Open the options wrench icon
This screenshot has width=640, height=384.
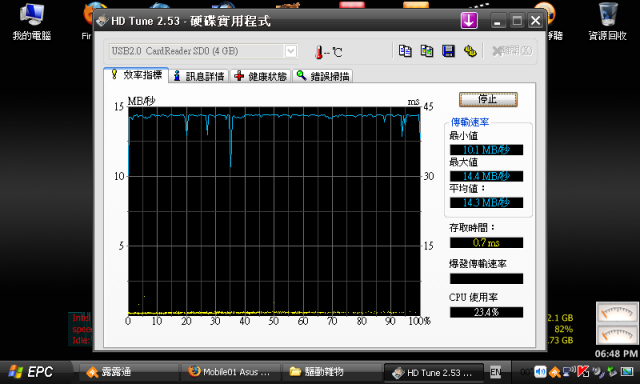click(x=470, y=51)
